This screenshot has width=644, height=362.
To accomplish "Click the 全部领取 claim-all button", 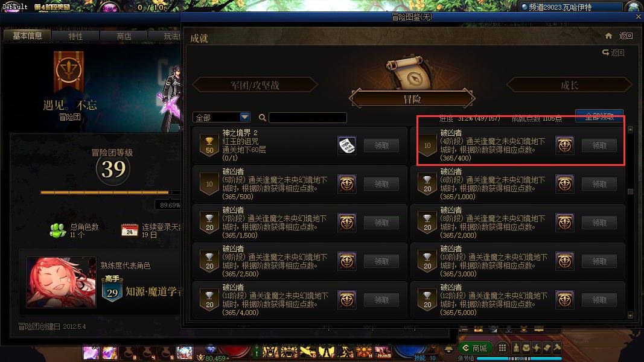I will (599, 116).
